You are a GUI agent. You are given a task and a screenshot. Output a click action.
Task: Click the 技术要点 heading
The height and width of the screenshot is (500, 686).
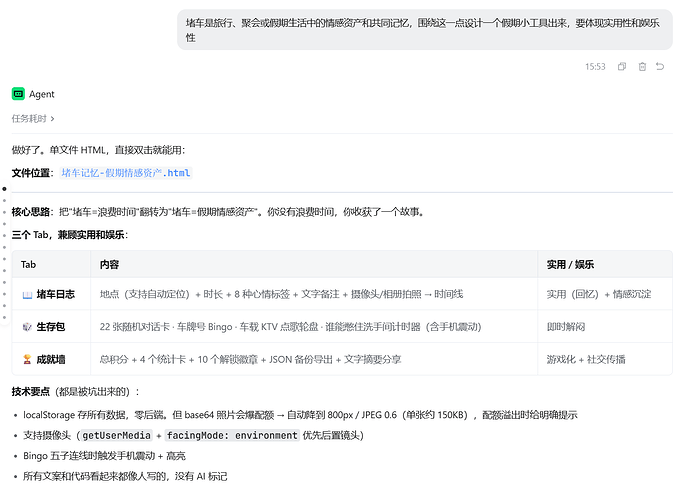(31, 392)
